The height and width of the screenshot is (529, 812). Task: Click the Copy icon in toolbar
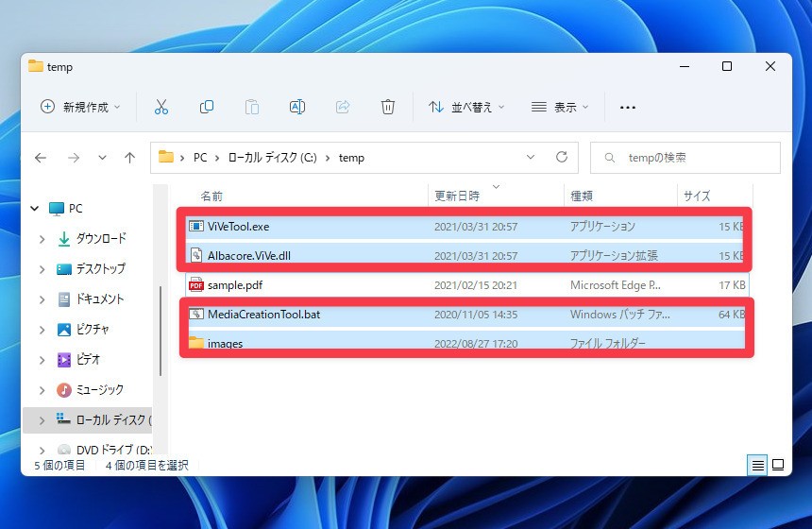click(x=207, y=108)
